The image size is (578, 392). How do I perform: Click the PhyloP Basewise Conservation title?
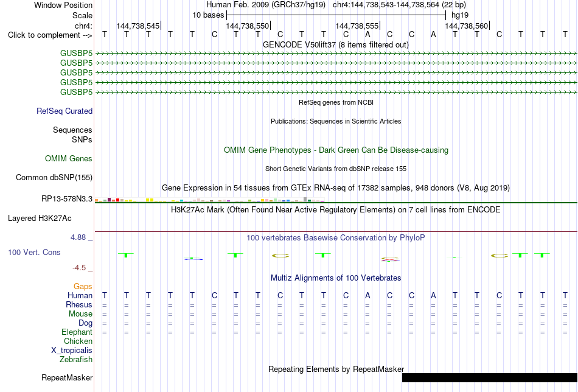[x=335, y=238]
